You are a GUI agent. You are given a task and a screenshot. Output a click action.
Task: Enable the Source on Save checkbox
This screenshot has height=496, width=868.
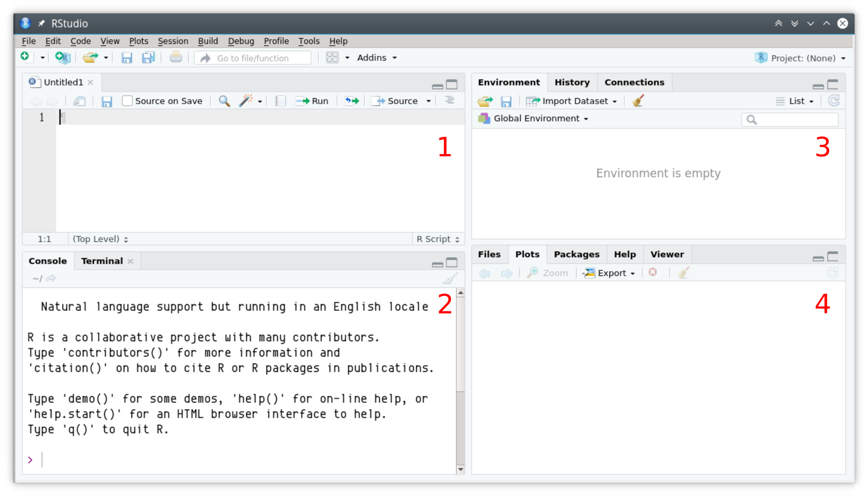click(x=127, y=101)
